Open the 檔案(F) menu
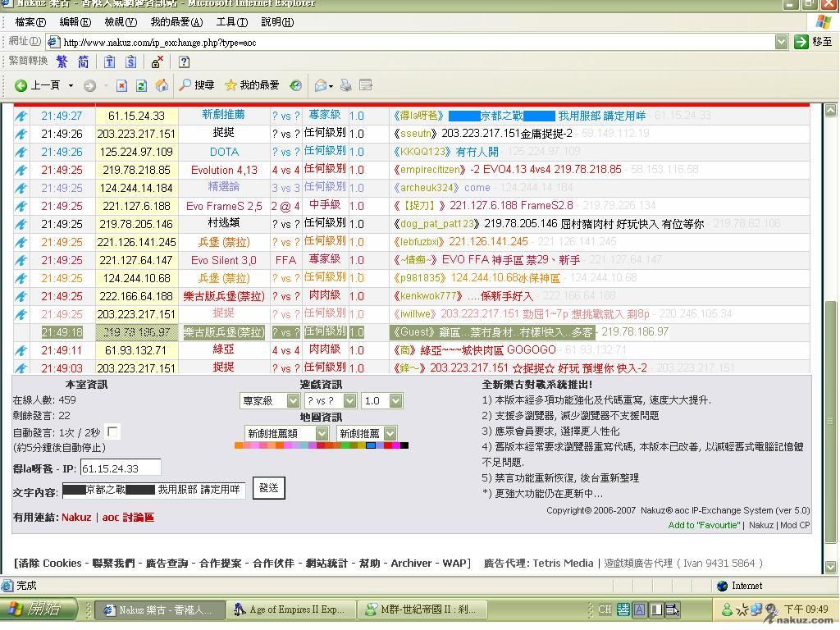Image resolution: width=840 pixels, height=630 pixels. pyautogui.click(x=30, y=22)
